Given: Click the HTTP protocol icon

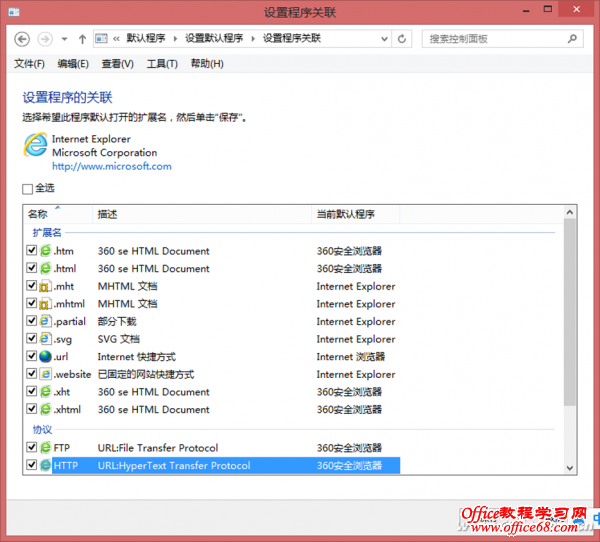Looking at the screenshot, I should [46, 465].
